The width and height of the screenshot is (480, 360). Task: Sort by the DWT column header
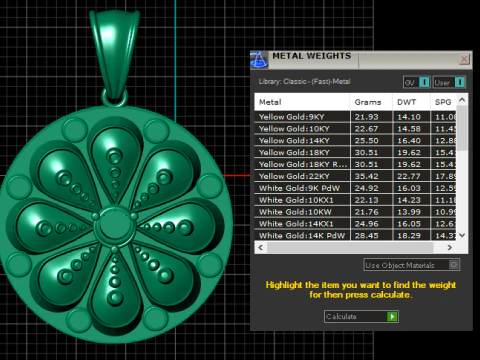pyautogui.click(x=411, y=102)
